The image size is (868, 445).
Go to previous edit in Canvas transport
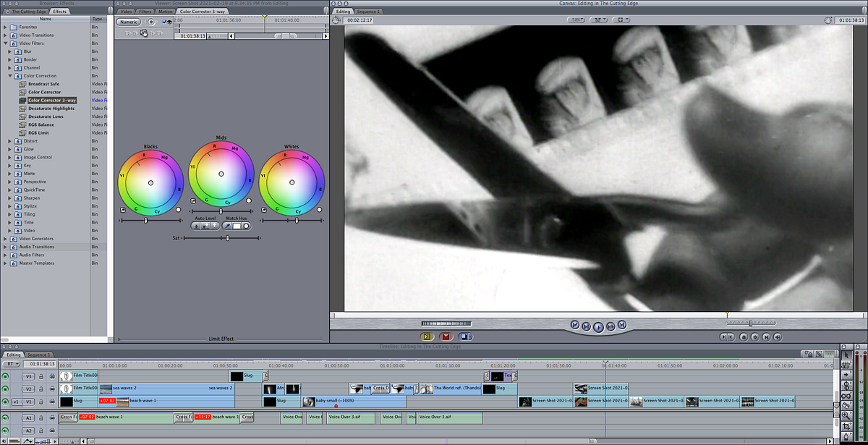tap(574, 325)
